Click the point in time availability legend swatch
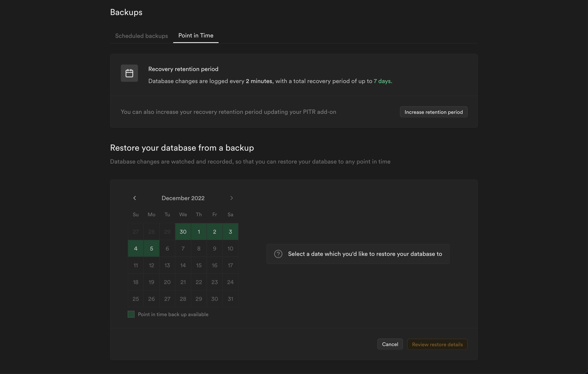The width and height of the screenshot is (588, 374). click(x=131, y=314)
